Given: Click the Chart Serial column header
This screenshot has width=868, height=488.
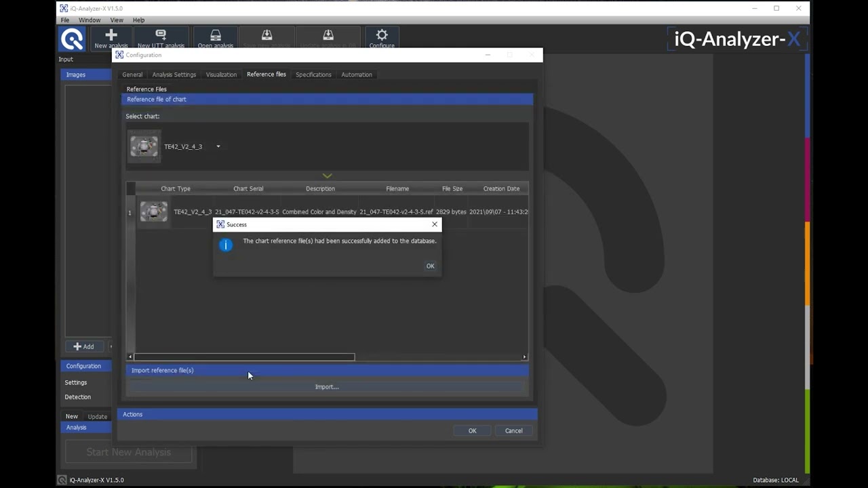Looking at the screenshot, I should click(x=248, y=188).
